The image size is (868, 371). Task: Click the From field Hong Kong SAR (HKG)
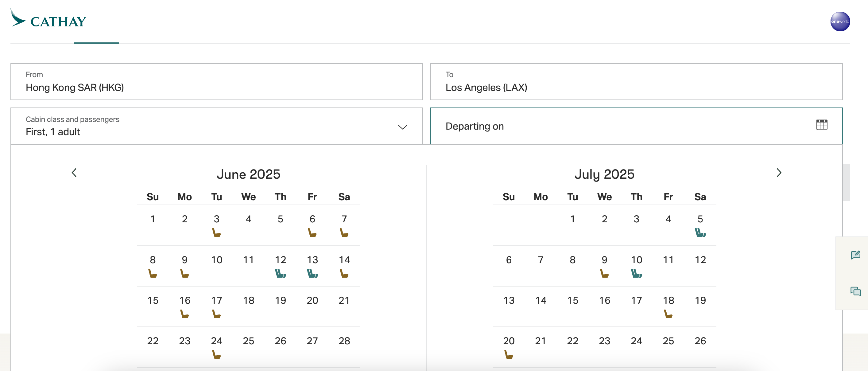click(x=216, y=82)
